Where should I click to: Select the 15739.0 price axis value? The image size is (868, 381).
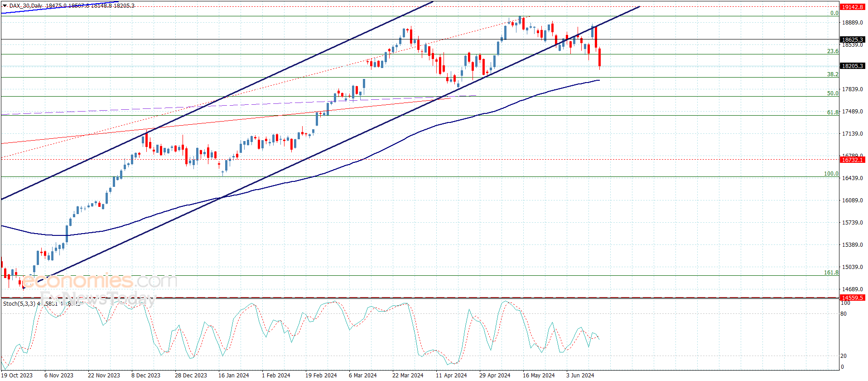pos(852,223)
